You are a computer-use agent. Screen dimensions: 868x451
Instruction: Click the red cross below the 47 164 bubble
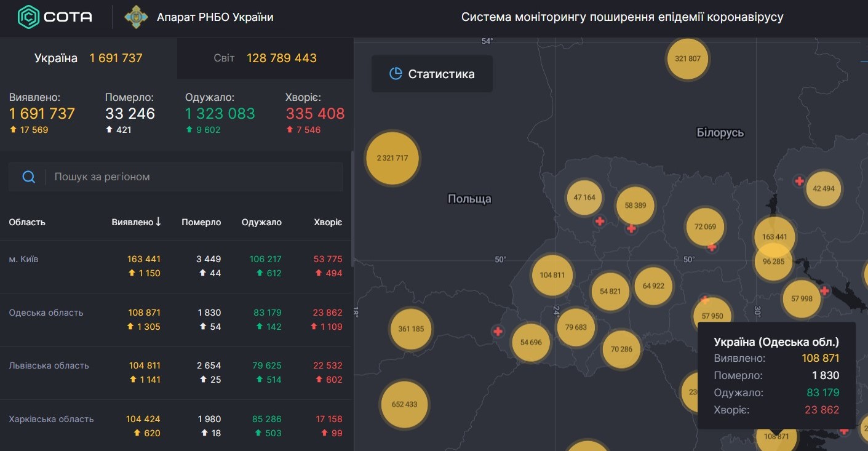600,222
